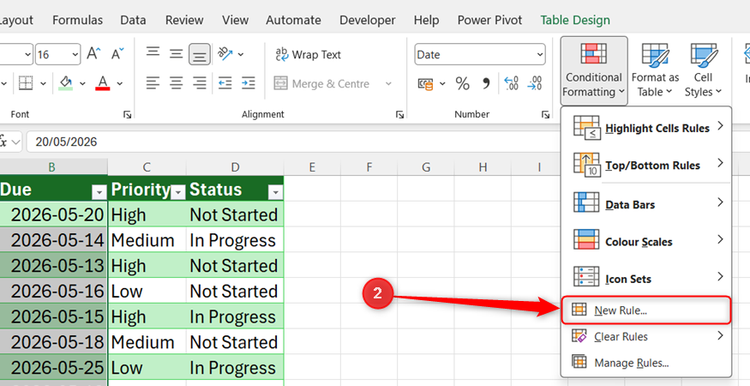
Task: Select Manage Rules... menu item
Action: 646,363
